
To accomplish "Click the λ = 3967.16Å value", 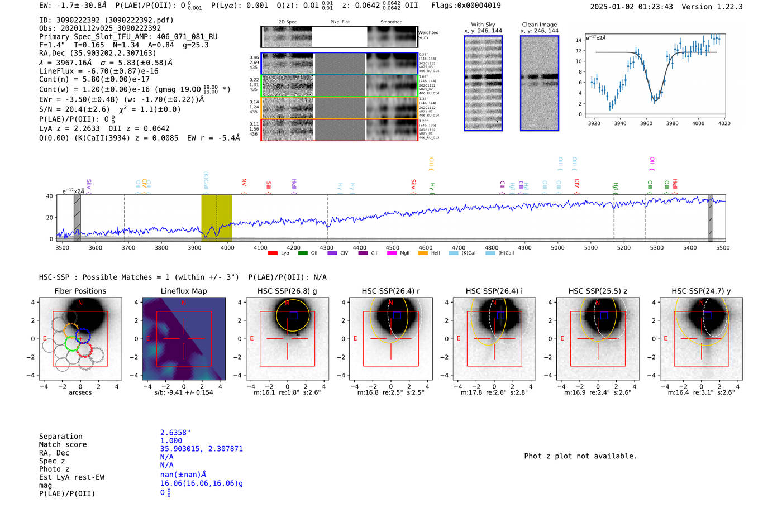I will pos(65,63).
